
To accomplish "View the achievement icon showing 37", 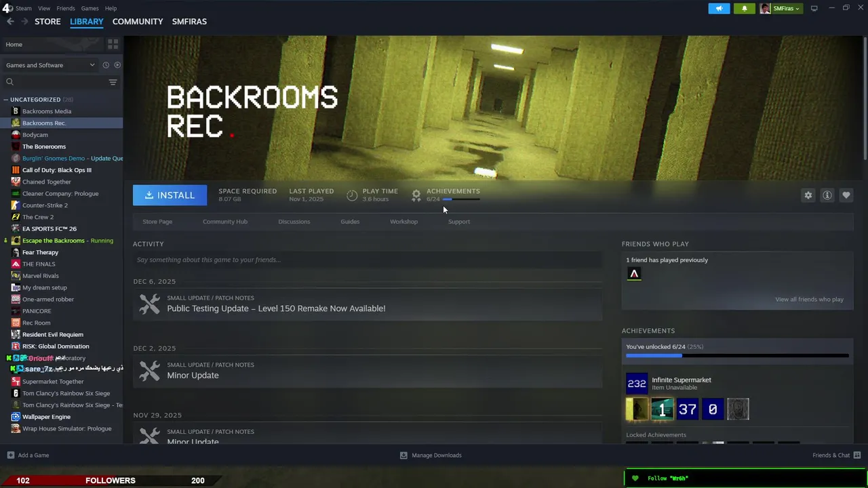I will coord(688,409).
